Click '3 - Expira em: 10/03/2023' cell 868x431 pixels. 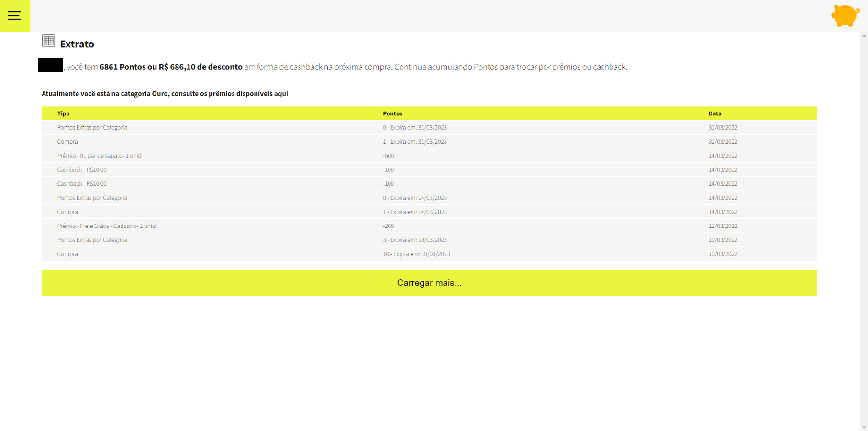pyautogui.click(x=415, y=240)
